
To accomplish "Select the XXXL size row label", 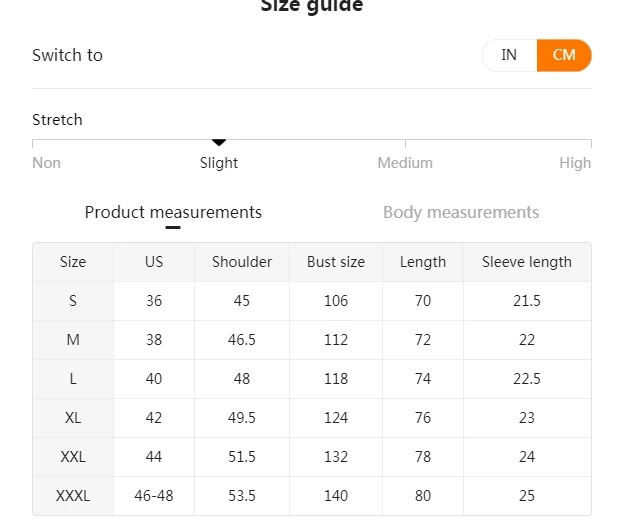I will click(x=73, y=496).
